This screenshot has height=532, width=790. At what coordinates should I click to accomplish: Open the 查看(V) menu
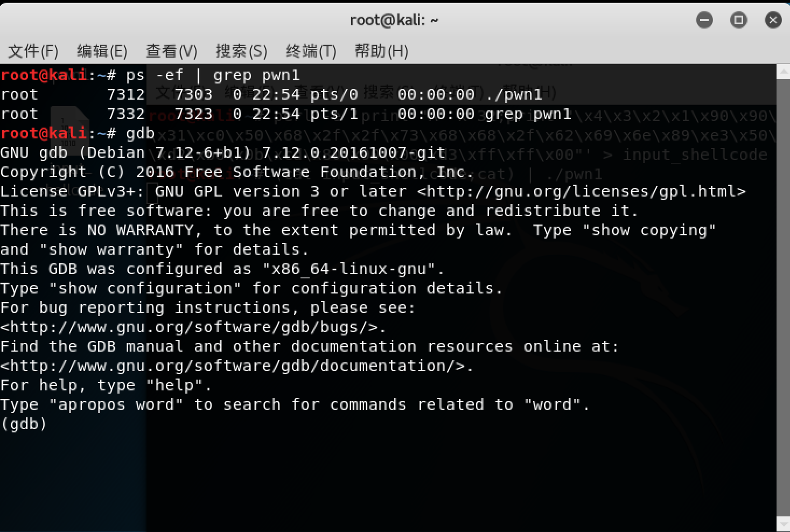coord(172,51)
